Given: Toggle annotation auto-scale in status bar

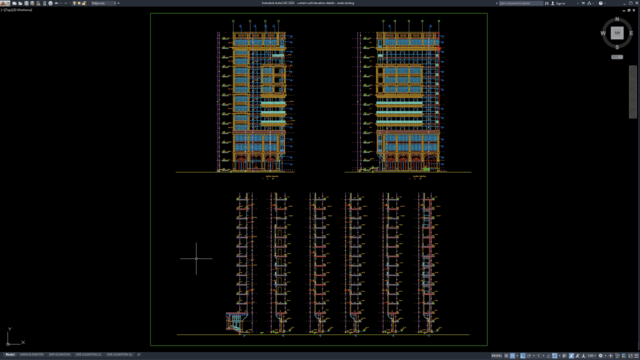Looking at the screenshot, I should (577, 356).
